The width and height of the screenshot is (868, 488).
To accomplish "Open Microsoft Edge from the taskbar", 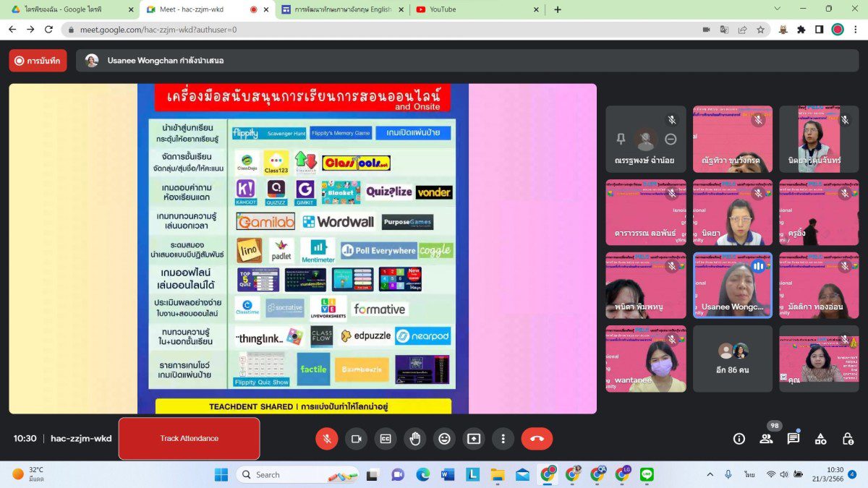I will (422, 474).
